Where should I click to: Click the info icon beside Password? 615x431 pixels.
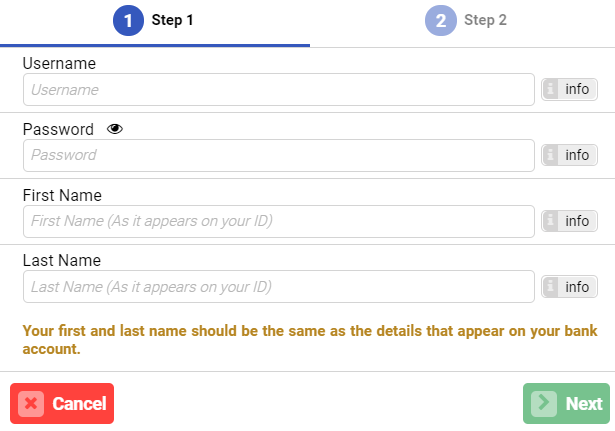[x=550, y=155]
